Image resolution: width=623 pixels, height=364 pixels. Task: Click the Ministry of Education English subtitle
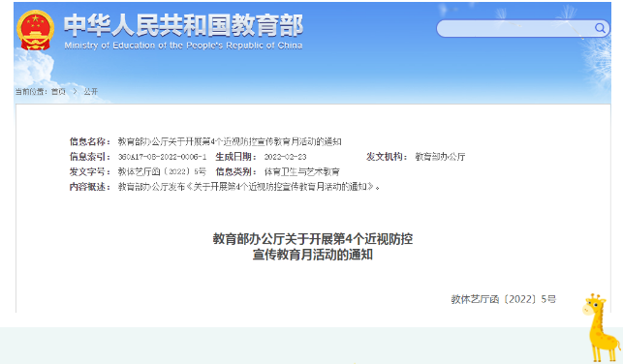183,45
